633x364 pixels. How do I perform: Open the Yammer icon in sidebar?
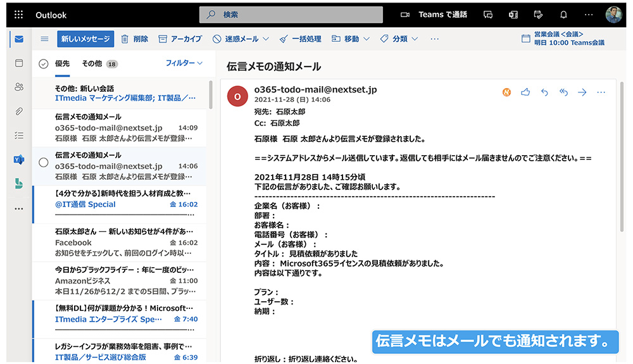click(19, 160)
